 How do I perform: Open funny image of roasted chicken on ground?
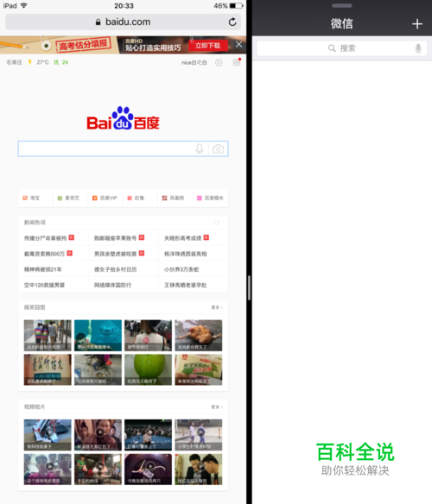(x=199, y=335)
